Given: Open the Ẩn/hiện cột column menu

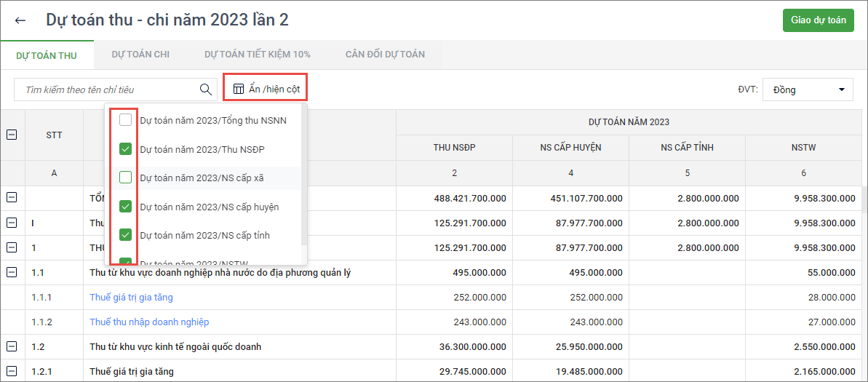Looking at the screenshot, I should pyautogui.click(x=266, y=89).
